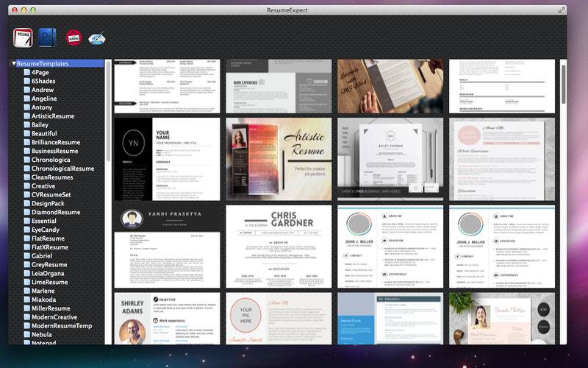Click the sidebar vertical scrollbar
Viewport: 588px width, 368px height.
pos(108,113)
